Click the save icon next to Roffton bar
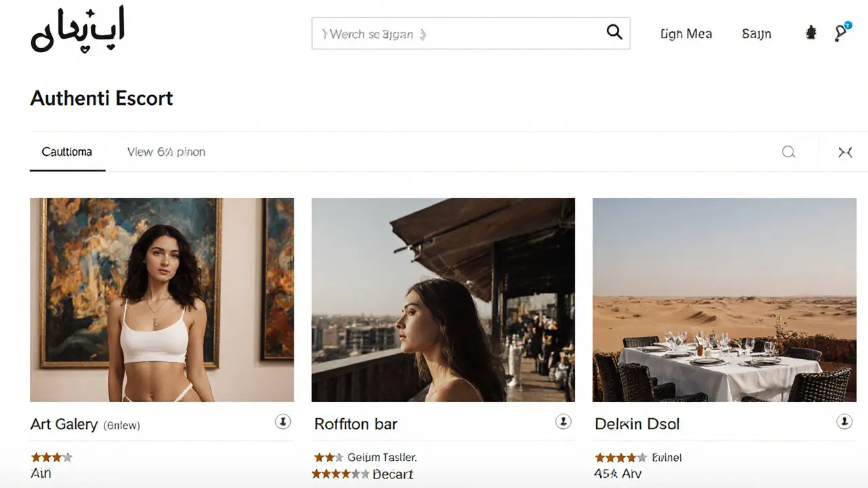Screen dimensions: 868x488 (563, 421)
